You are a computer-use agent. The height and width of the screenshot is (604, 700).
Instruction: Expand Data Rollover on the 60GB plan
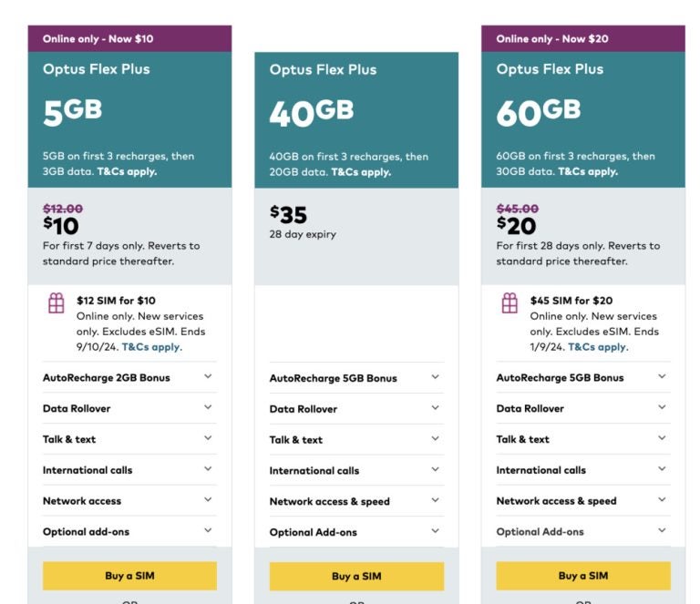click(662, 407)
